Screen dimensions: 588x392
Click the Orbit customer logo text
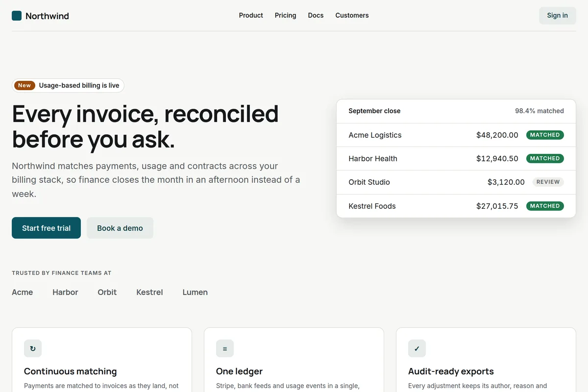click(x=107, y=293)
